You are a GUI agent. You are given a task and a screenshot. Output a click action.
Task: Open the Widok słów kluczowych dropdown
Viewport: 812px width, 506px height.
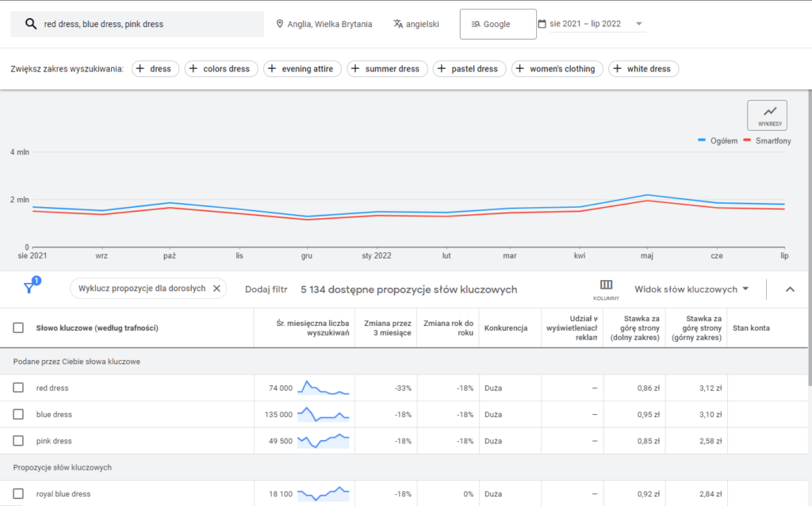click(x=691, y=289)
